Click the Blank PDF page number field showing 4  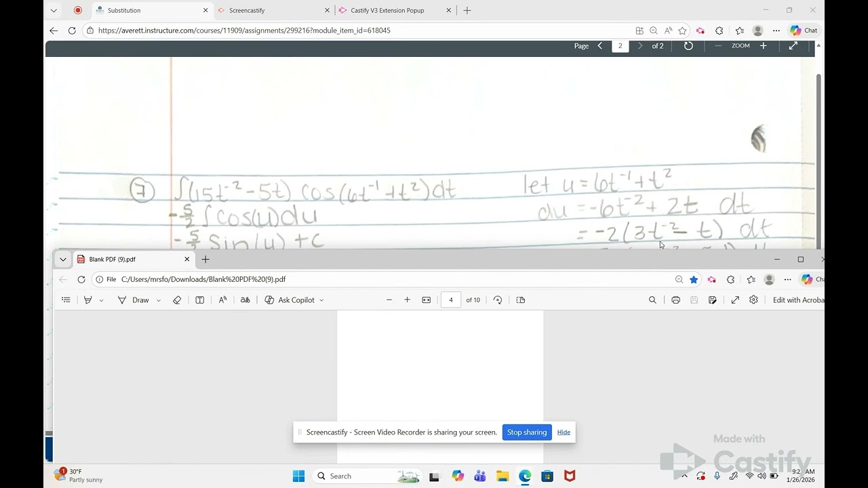coord(451,300)
